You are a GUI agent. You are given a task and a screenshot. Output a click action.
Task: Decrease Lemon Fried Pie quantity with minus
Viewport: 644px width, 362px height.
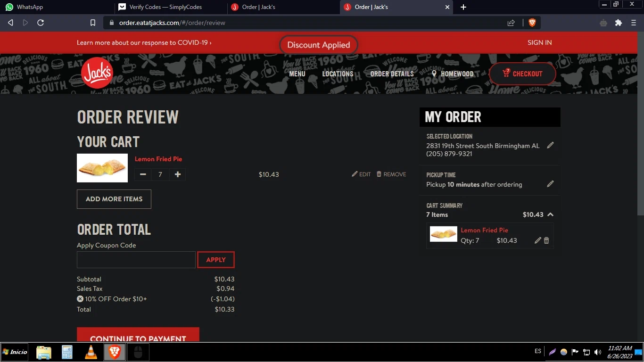coord(143,174)
